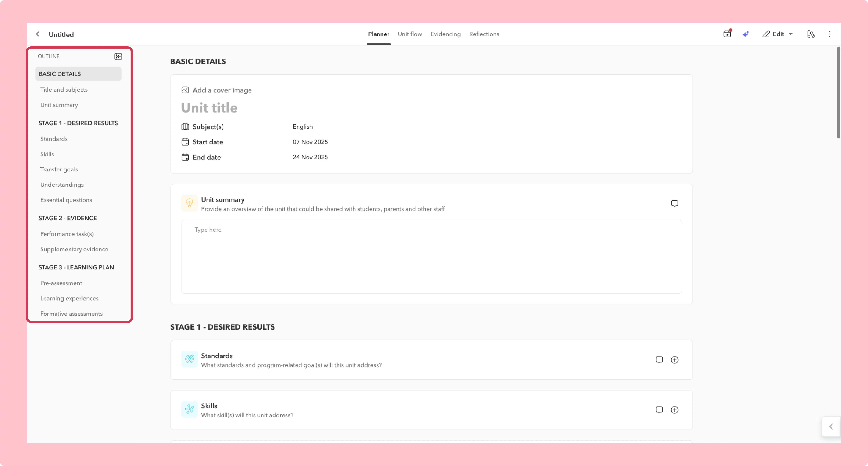Add a standard with the plus icon

coord(674,360)
